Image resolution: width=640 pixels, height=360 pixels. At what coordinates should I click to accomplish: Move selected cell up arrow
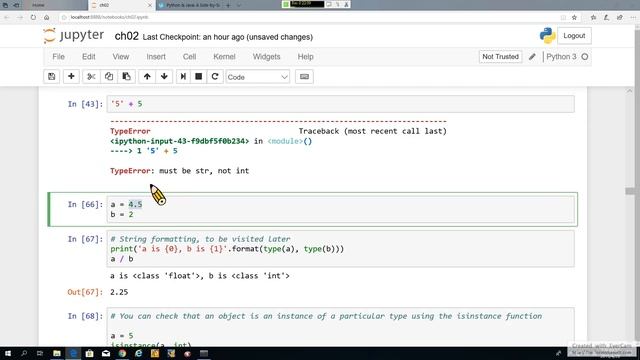click(x=147, y=77)
